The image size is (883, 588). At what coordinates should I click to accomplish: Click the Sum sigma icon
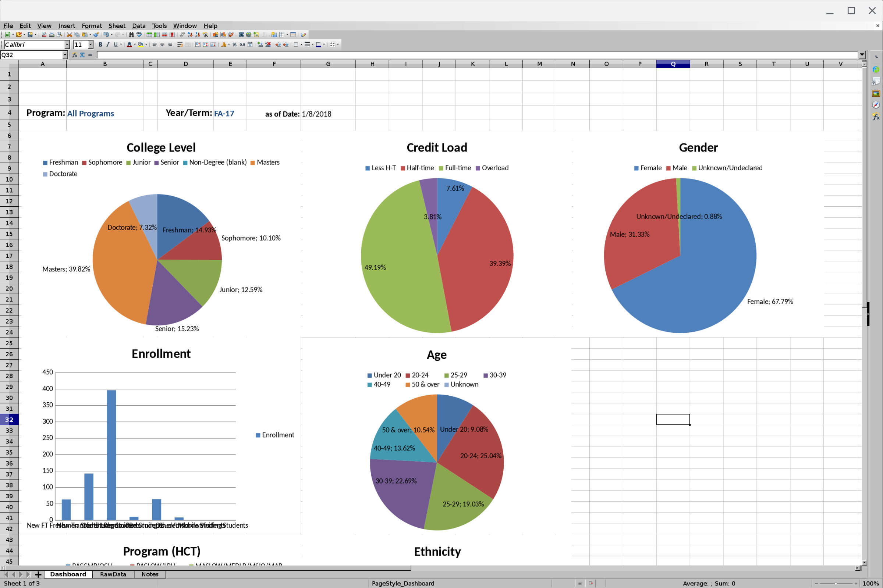[x=82, y=55]
